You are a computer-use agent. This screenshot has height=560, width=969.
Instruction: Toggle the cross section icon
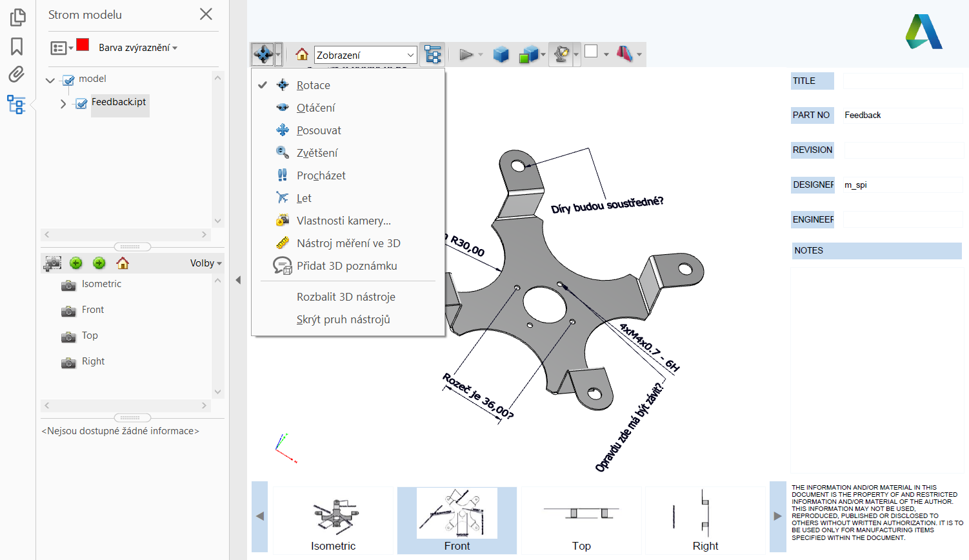pyautogui.click(x=624, y=54)
